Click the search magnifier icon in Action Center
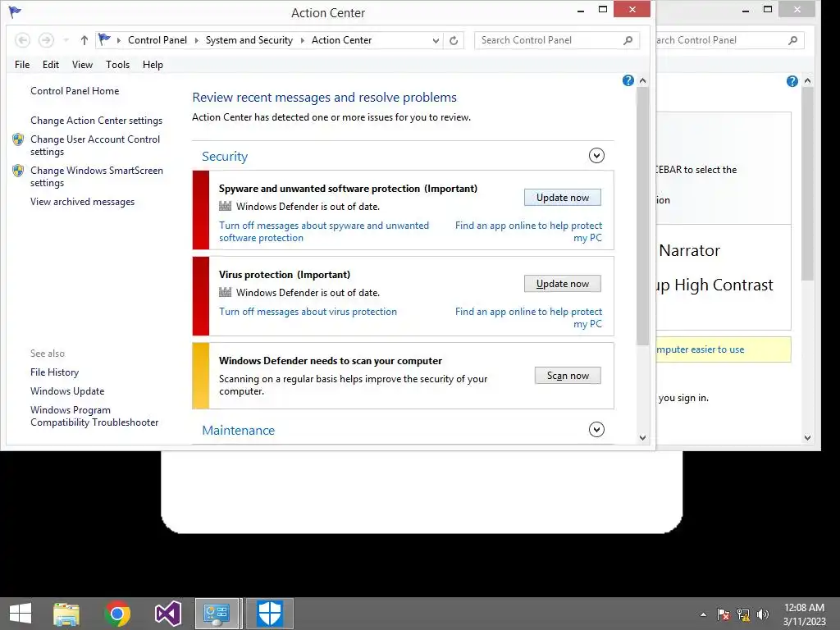This screenshot has height=630, width=840. (628, 40)
